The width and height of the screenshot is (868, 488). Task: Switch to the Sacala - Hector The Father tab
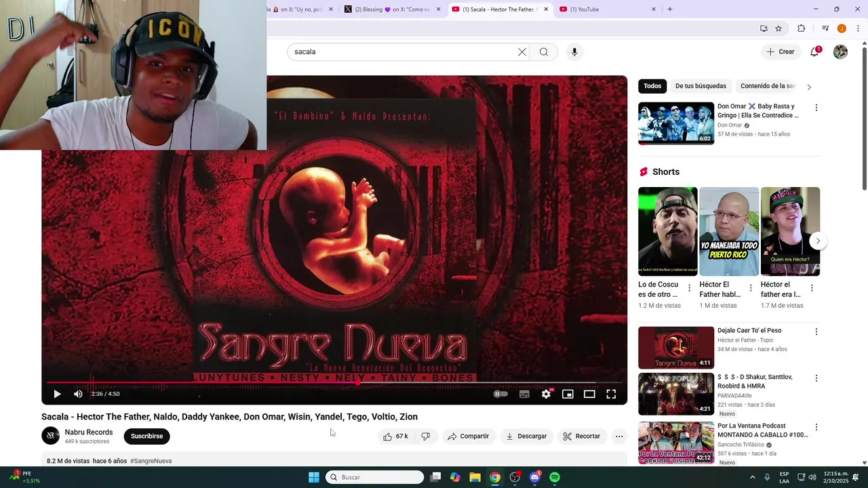500,9
